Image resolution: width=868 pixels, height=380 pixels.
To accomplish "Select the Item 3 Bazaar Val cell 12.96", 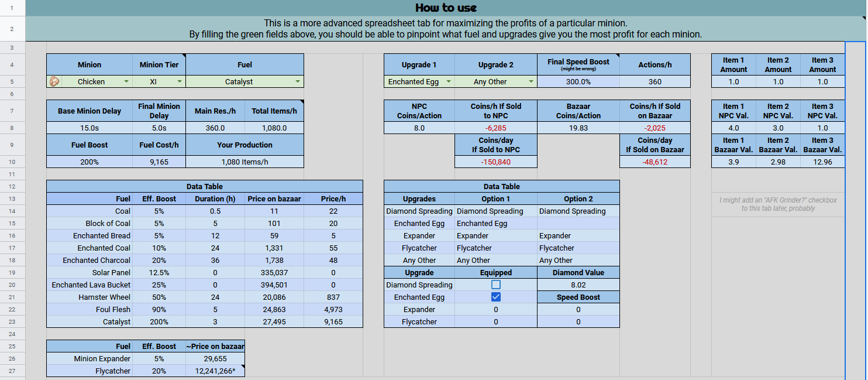I will click(822, 162).
